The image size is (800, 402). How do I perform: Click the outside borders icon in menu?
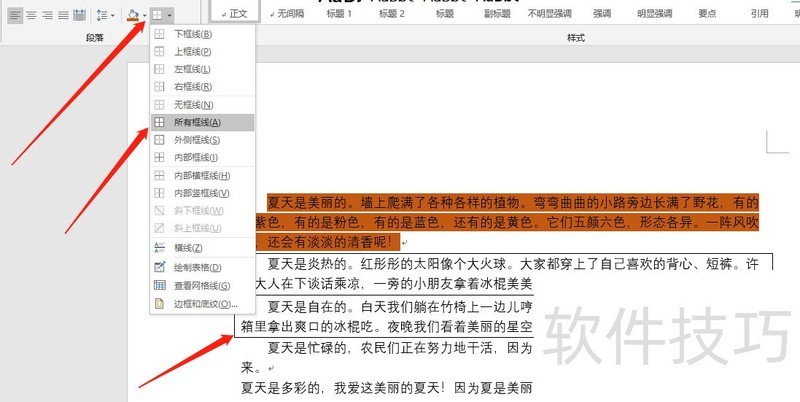[160, 140]
